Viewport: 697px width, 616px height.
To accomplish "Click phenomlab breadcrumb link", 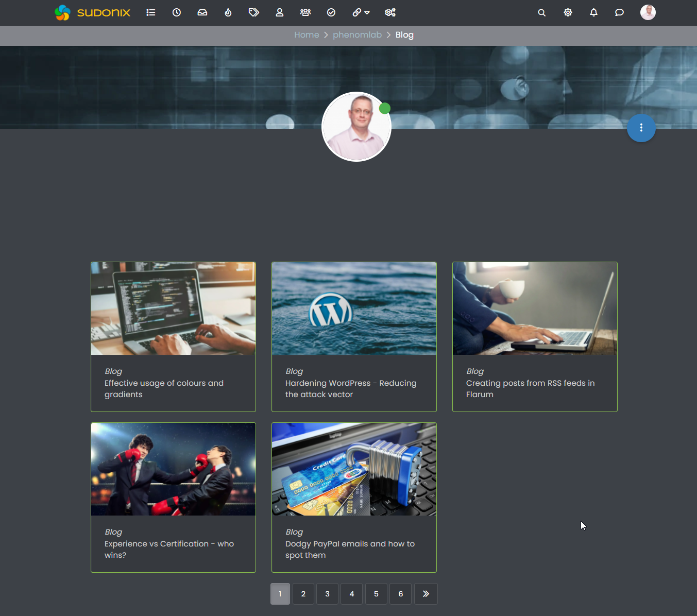I will 357,35.
